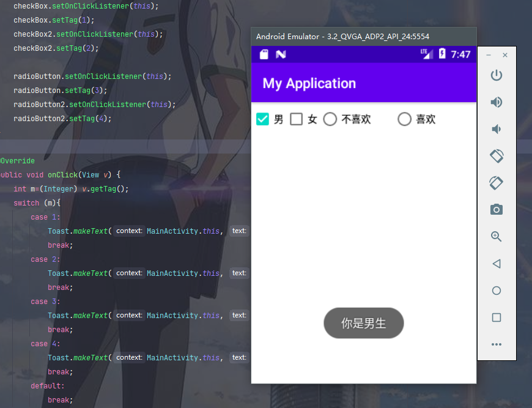Select the 不喜欢 radio button

[x=330, y=119]
